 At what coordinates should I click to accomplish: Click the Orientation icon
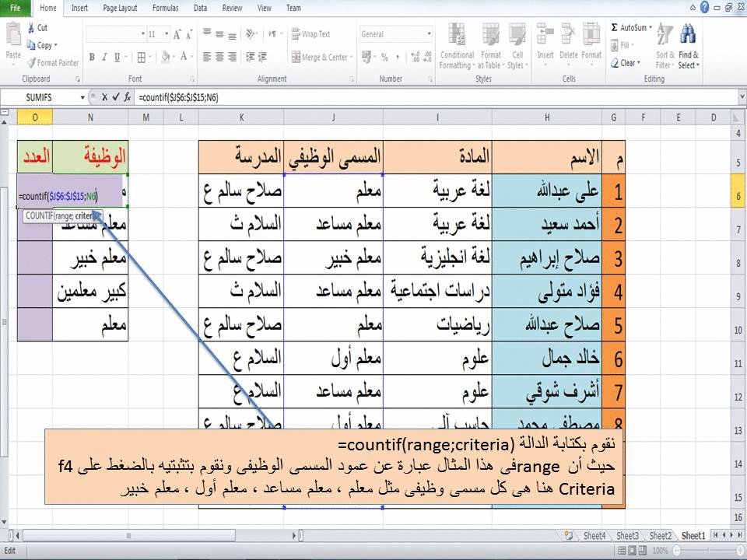(250, 33)
